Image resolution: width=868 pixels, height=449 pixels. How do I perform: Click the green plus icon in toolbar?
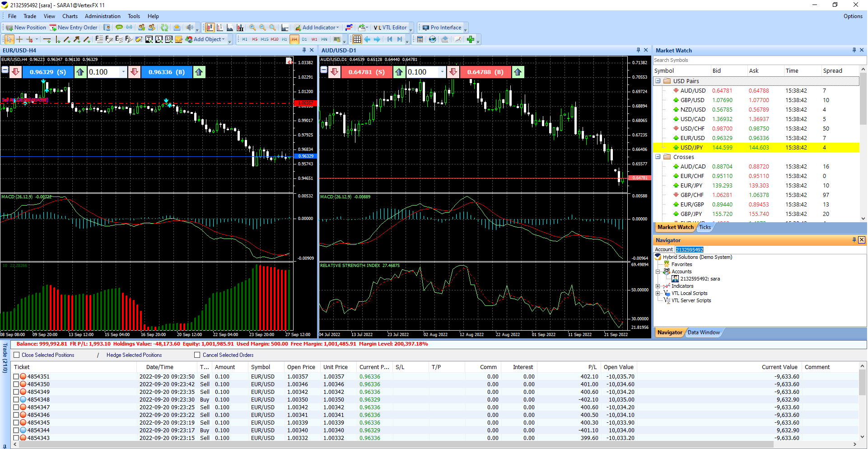click(471, 39)
